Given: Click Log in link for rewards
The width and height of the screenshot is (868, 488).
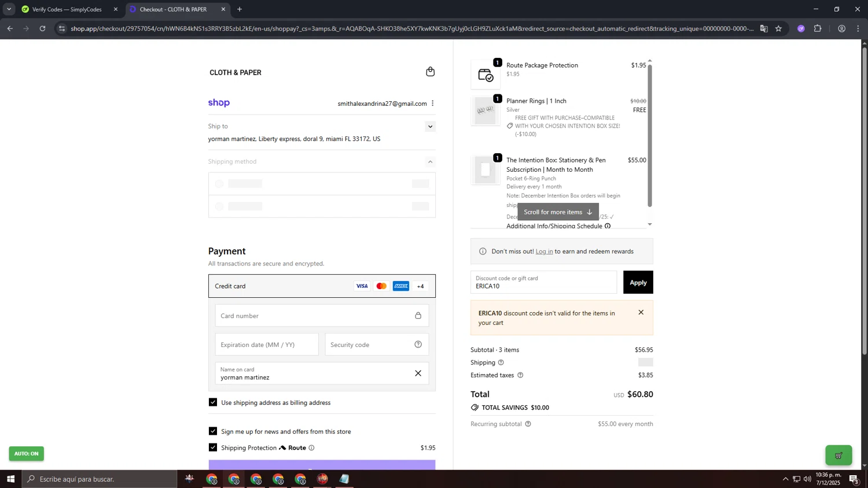Looking at the screenshot, I should 544,252.
